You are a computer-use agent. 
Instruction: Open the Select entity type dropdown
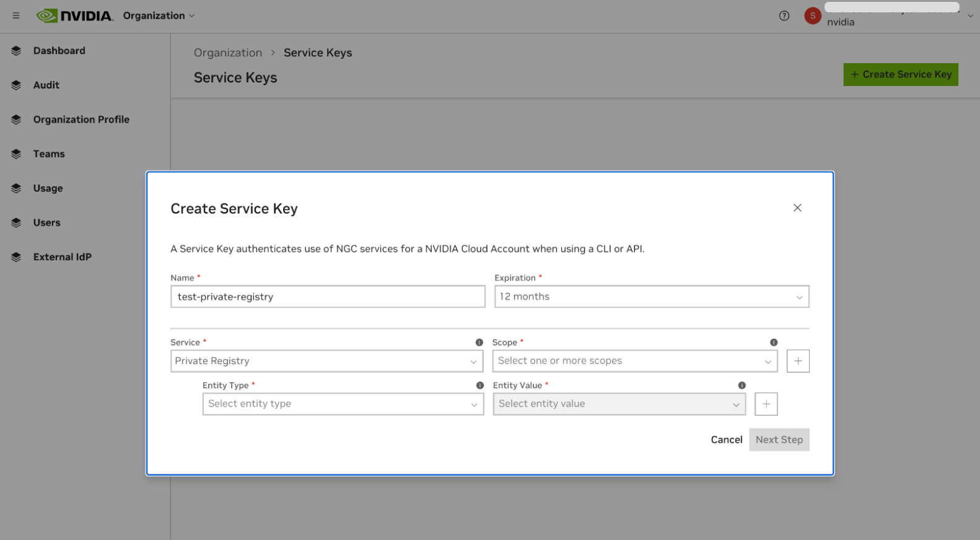343,404
